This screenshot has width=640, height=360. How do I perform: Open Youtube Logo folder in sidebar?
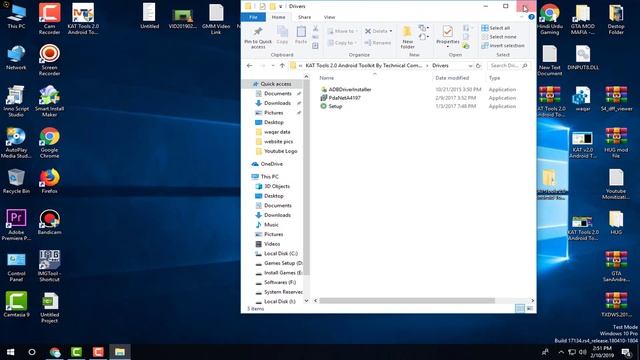click(x=280, y=151)
